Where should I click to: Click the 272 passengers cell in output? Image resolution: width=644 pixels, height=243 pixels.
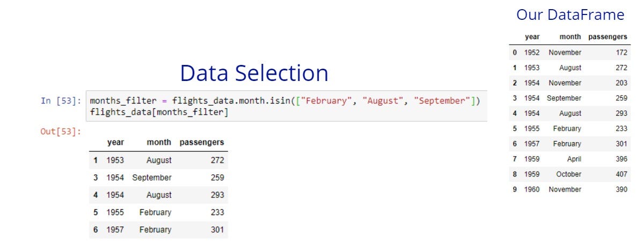coord(217,160)
